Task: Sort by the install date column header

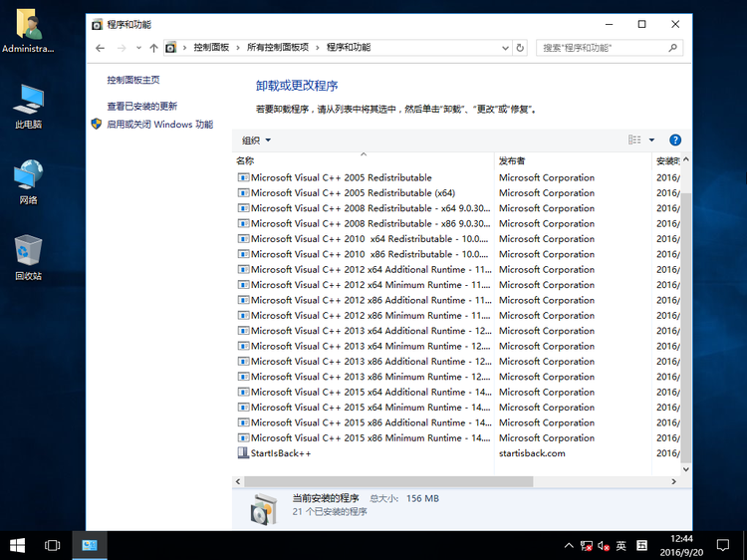Action: point(666,160)
